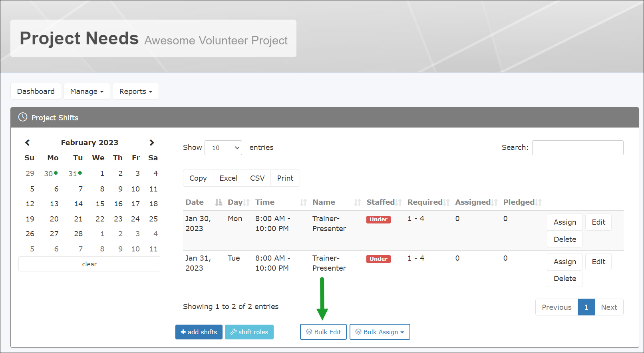
Task: Go to next month in calendar
Action: 152,143
